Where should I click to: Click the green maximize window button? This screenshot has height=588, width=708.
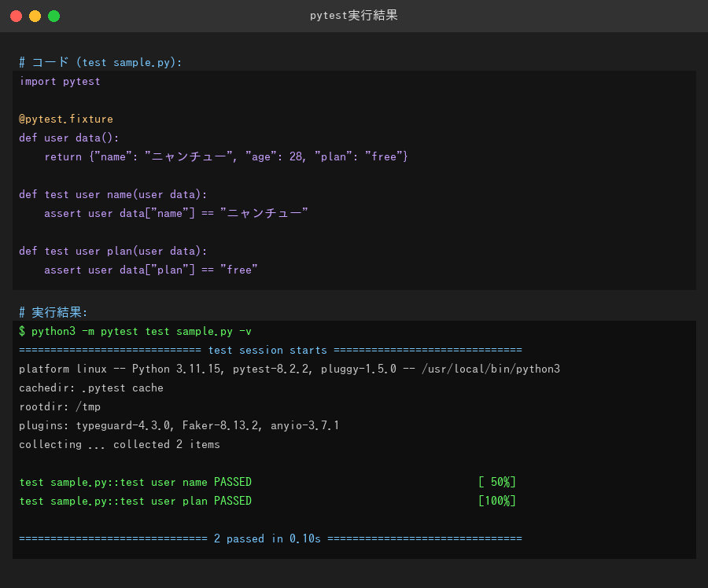[53, 17]
